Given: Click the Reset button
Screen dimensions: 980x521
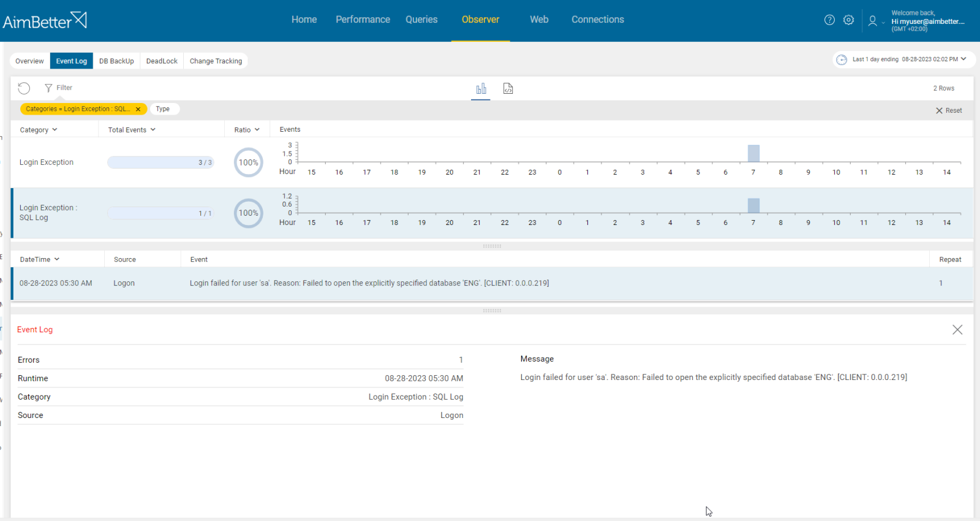Looking at the screenshot, I should point(949,111).
